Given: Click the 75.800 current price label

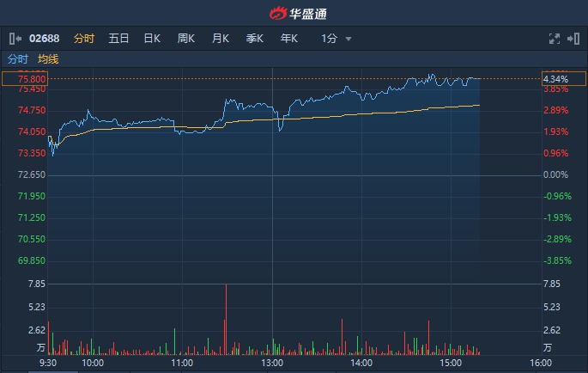Looking at the screenshot, I should [x=23, y=79].
